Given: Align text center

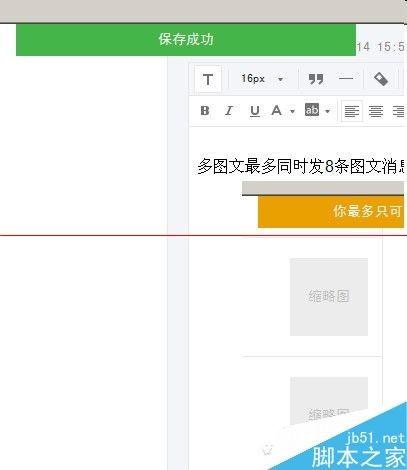Looking at the screenshot, I should point(376,111).
